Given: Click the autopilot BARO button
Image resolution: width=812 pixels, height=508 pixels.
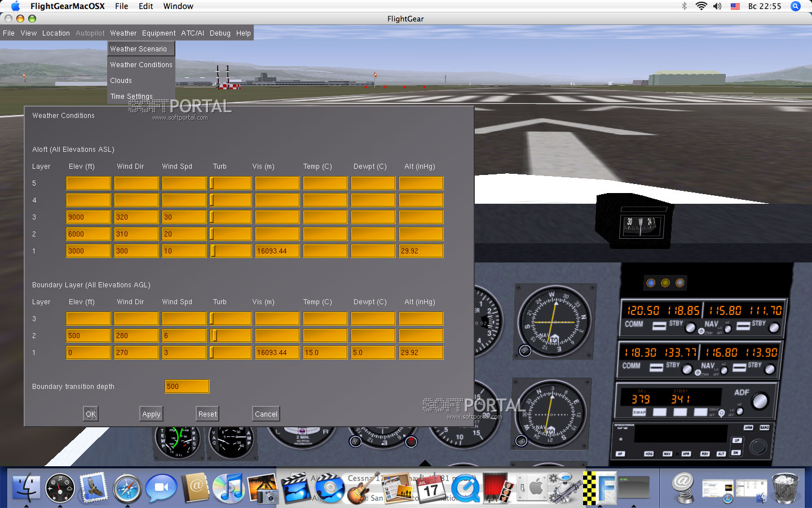Looking at the screenshot, I should pyautogui.click(x=765, y=428).
